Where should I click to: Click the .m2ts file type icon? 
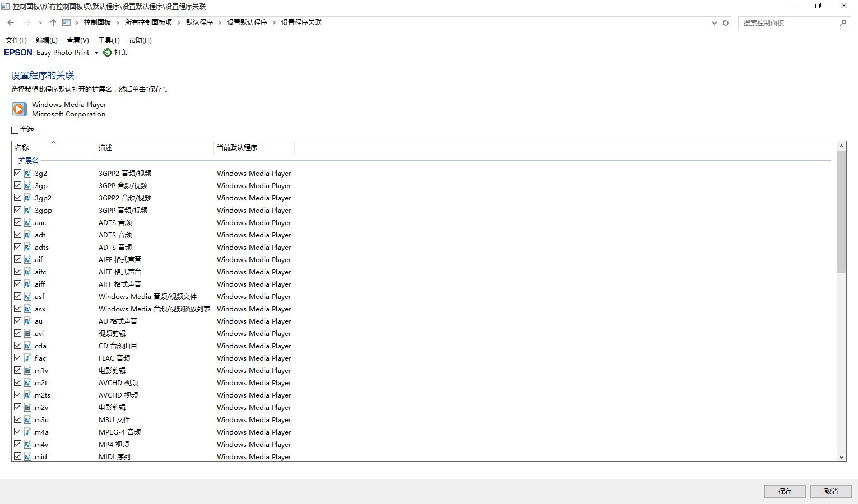(x=27, y=395)
